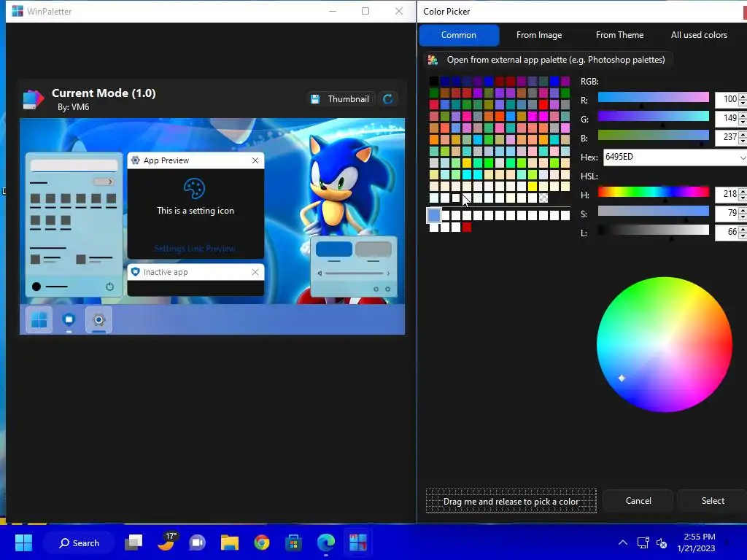The height and width of the screenshot is (560, 747).
Task: Switch to the From Image tab
Action: [x=539, y=35]
